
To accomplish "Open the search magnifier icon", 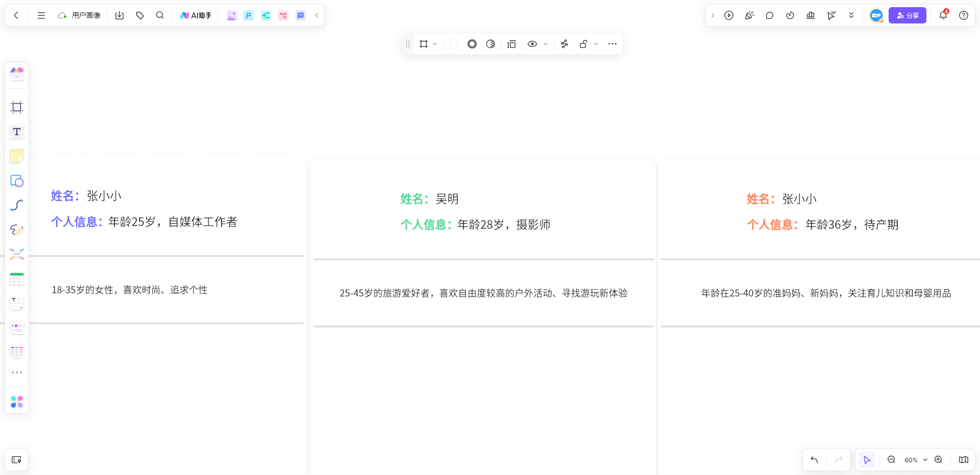I will [x=160, y=15].
